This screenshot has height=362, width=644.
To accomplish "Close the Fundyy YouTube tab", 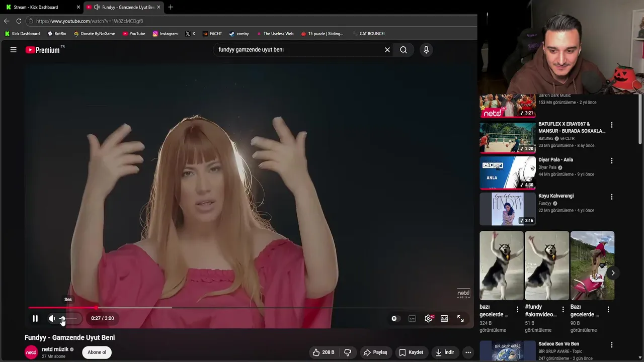I will coord(158,7).
